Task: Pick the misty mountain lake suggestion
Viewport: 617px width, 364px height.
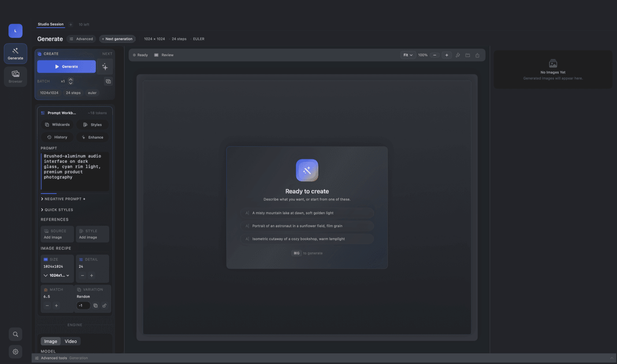Action: [307, 213]
